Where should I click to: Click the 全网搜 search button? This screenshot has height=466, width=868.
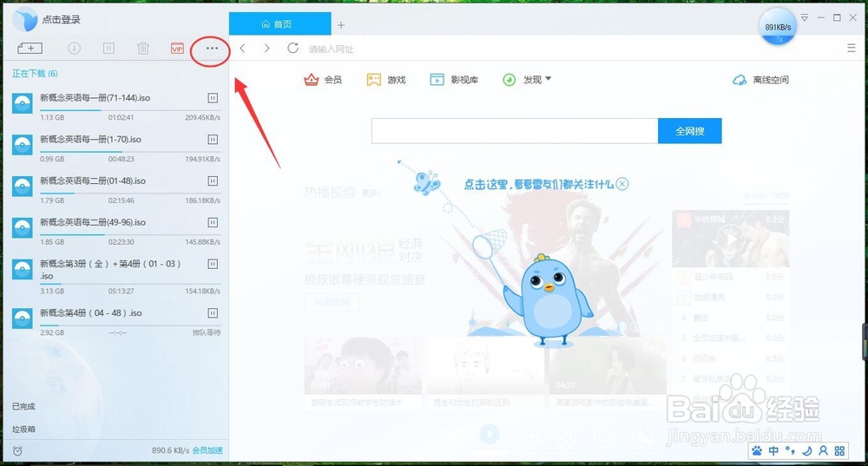pyautogui.click(x=690, y=131)
